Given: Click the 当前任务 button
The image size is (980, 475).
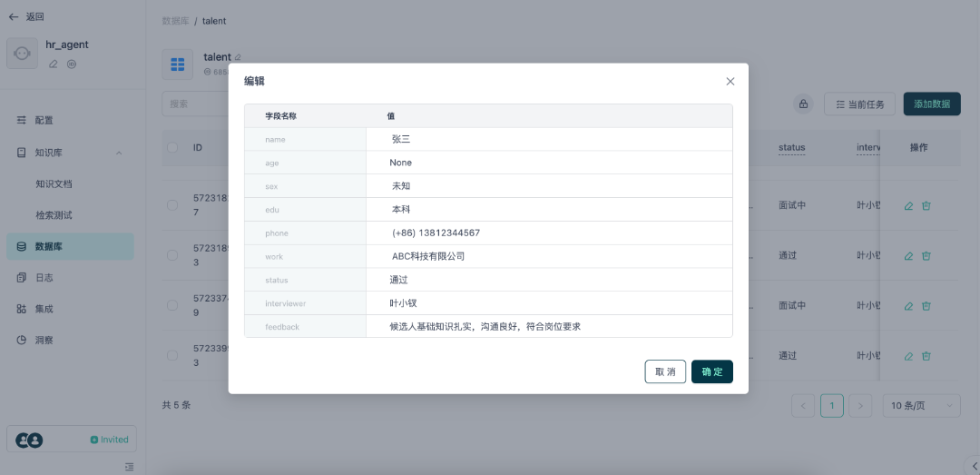Looking at the screenshot, I should pos(860,104).
